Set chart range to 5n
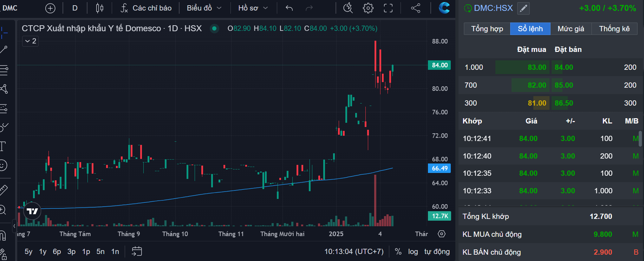Viewport: 644px width, 261px height. click(100, 251)
